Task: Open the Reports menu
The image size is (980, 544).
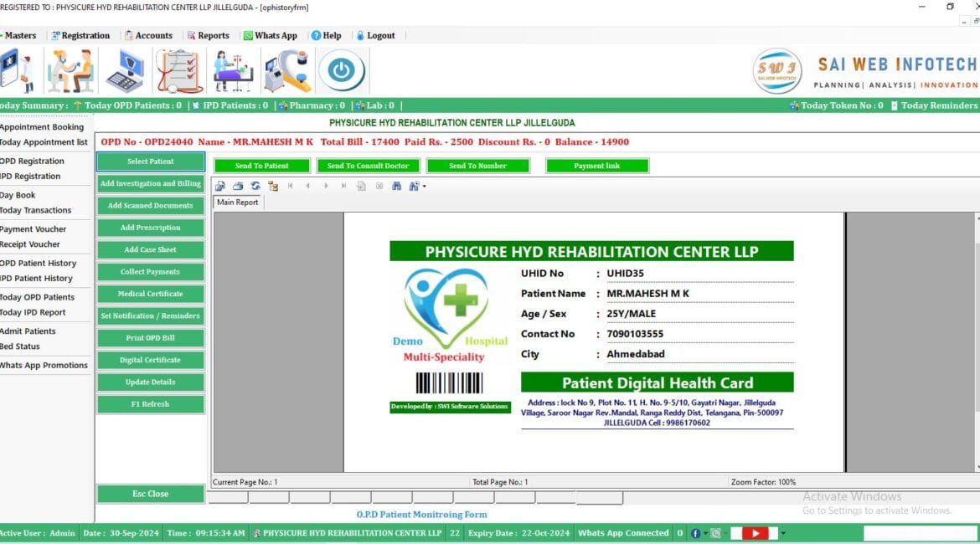Action: point(209,35)
